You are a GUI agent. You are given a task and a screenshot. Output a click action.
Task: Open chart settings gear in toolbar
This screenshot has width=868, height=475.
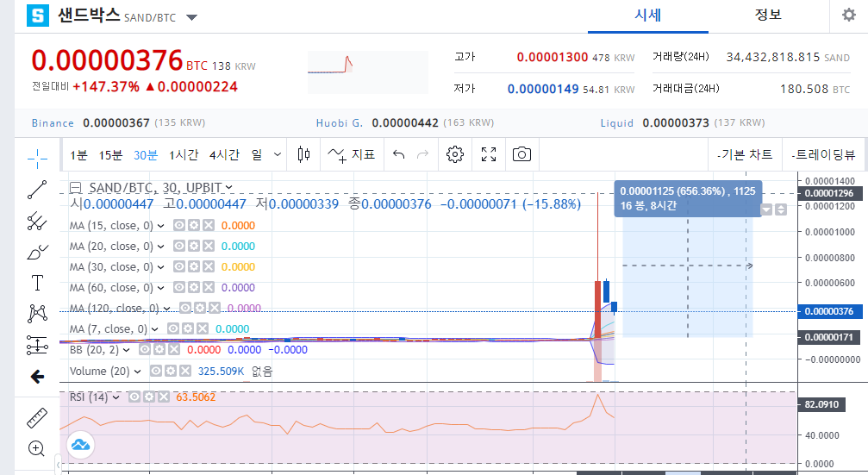click(455, 154)
